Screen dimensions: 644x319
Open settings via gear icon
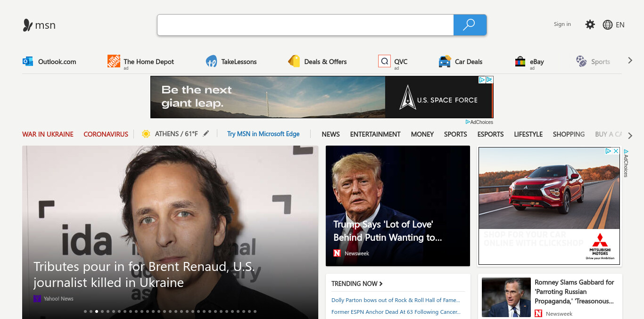[x=590, y=25]
